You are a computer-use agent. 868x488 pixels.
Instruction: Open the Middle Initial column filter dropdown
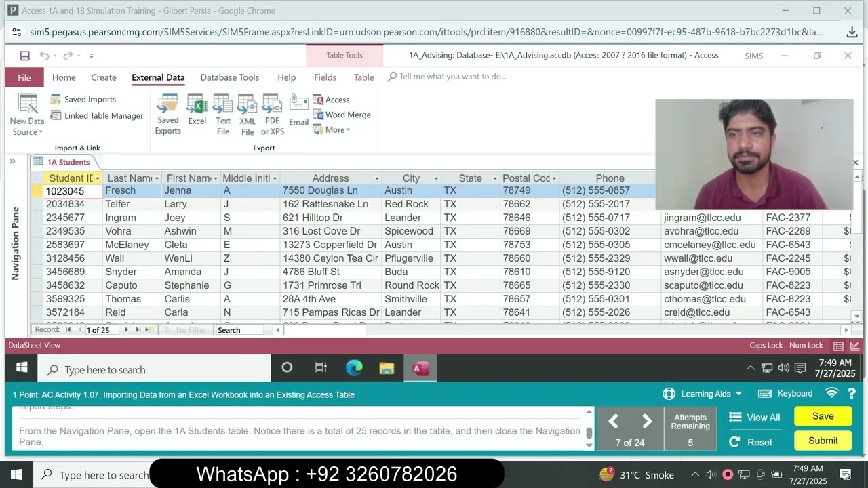[275, 178]
